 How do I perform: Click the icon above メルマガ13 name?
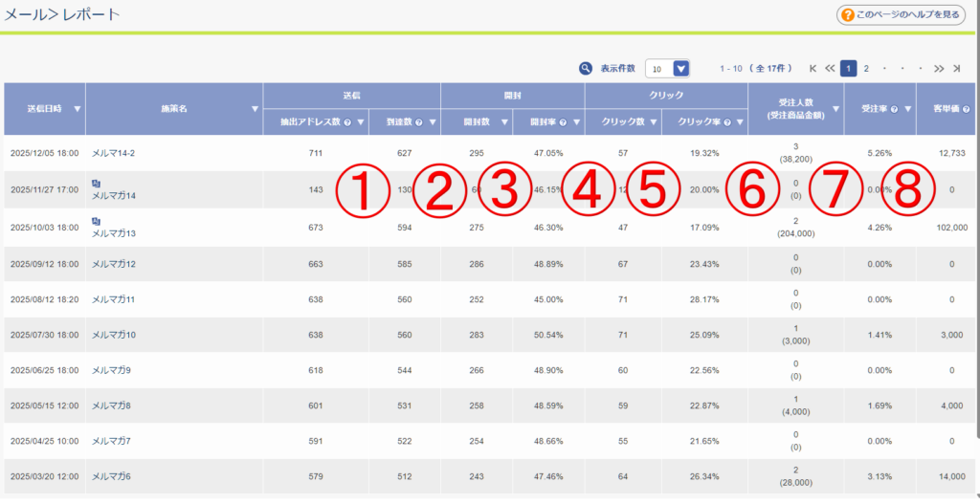(96, 221)
